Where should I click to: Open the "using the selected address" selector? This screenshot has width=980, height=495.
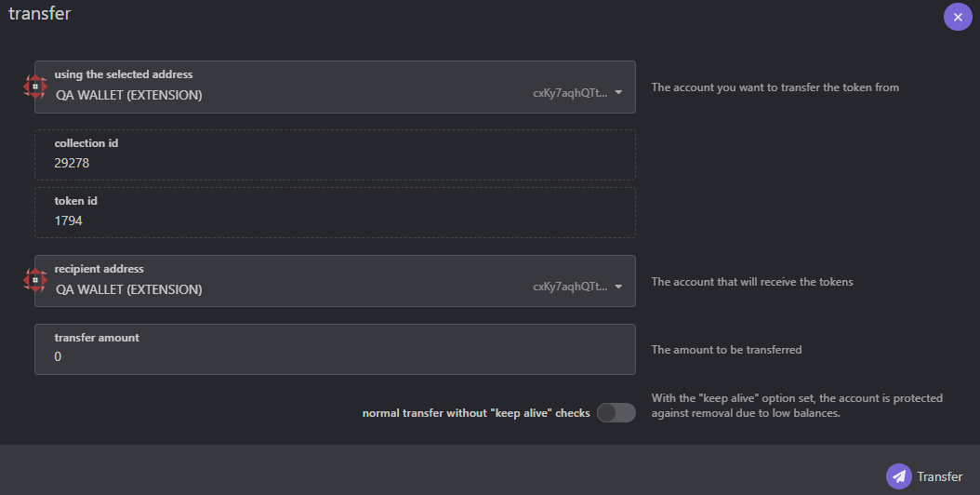[x=335, y=87]
